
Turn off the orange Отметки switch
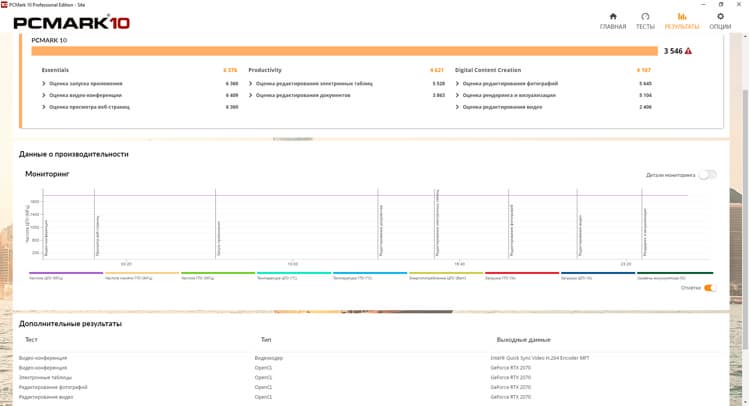tap(710, 288)
